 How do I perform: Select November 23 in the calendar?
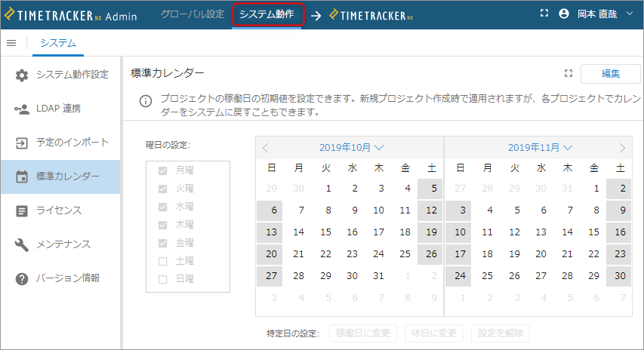coord(619,254)
